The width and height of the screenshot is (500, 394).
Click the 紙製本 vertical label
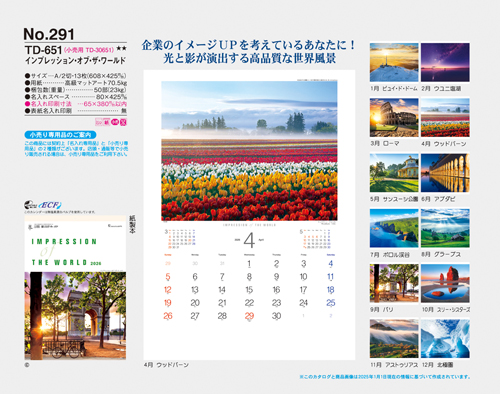[x=132, y=224]
